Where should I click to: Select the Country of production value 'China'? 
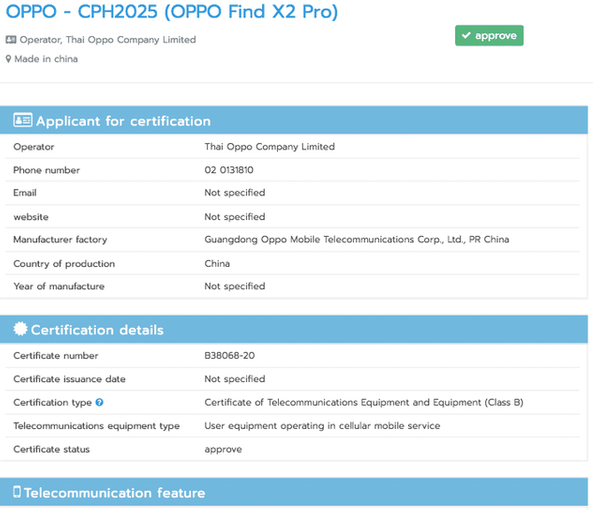point(217,263)
